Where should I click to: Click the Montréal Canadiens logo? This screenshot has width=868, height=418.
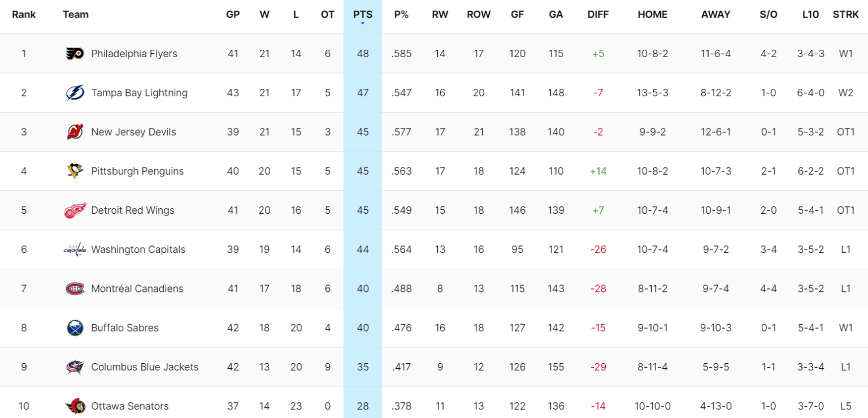point(75,288)
